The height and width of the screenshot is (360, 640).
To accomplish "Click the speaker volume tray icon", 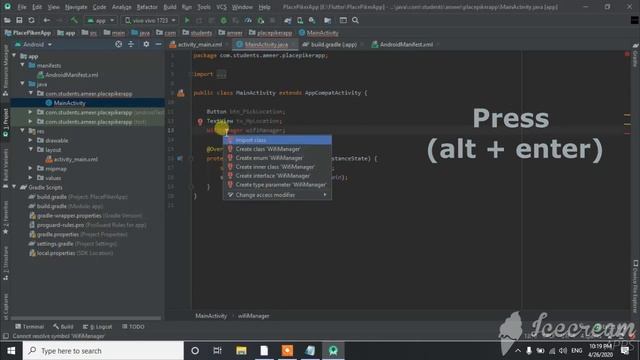I will click(x=563, y=351).
